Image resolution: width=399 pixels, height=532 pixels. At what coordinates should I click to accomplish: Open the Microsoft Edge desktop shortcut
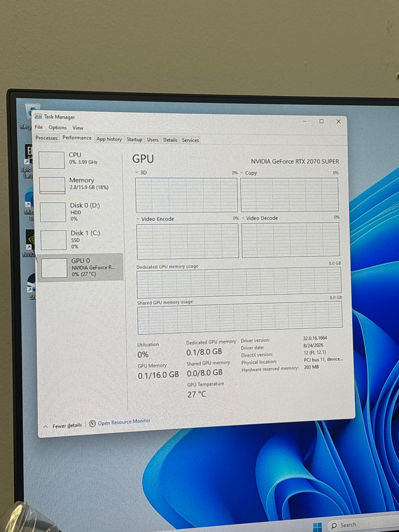click(29, 204)
